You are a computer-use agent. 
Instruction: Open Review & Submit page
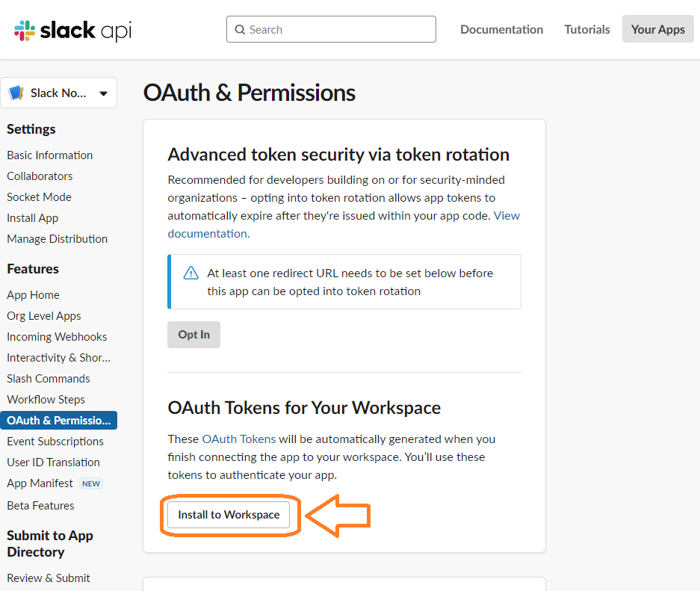click(49, 578)
